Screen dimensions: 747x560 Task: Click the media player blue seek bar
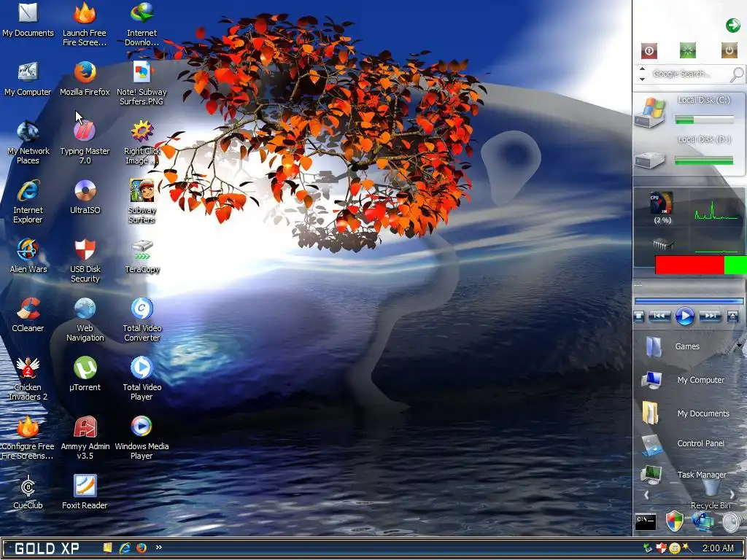coord(689,301)
